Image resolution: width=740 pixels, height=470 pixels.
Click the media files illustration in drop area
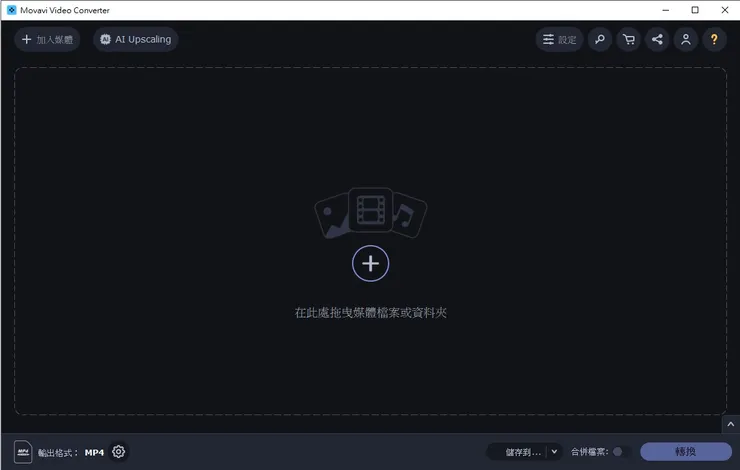point(370,212)
